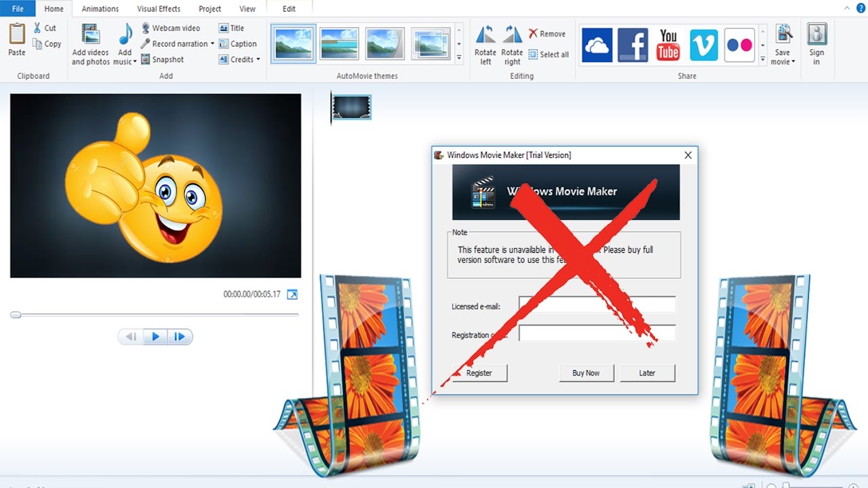Viewport: 868px width, 488px height.
Task: Open the View tab
Action: (248, 9)
